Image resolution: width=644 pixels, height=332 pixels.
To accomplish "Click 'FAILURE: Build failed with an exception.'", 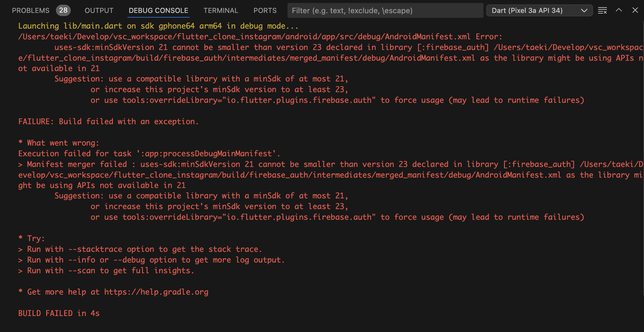I will point(108,122).
